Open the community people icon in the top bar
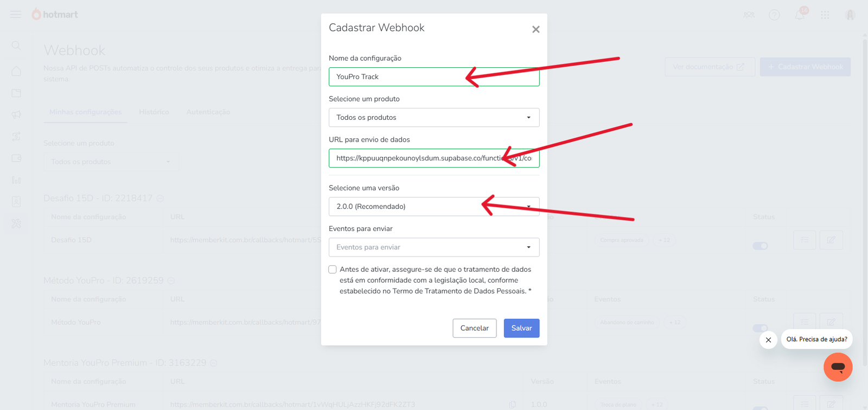The width and height of the screenshot is (868, 410). click(749, 15)
